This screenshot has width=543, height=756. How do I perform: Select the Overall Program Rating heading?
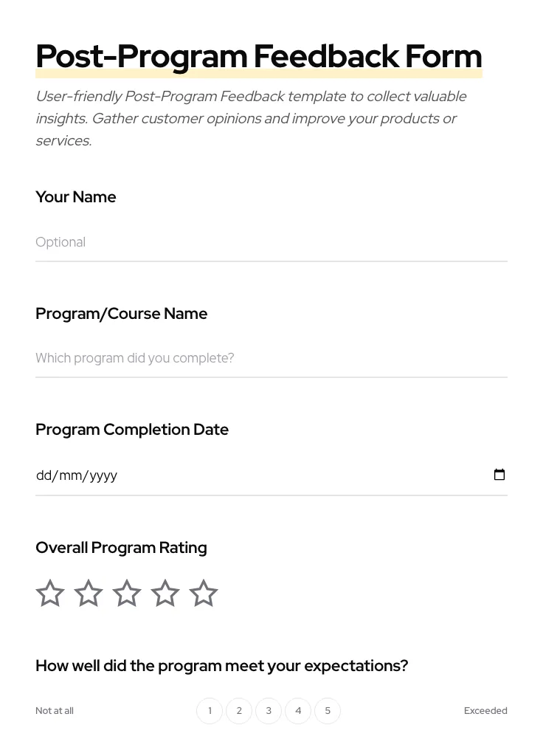pyautogui.click(x=121, y=547)
